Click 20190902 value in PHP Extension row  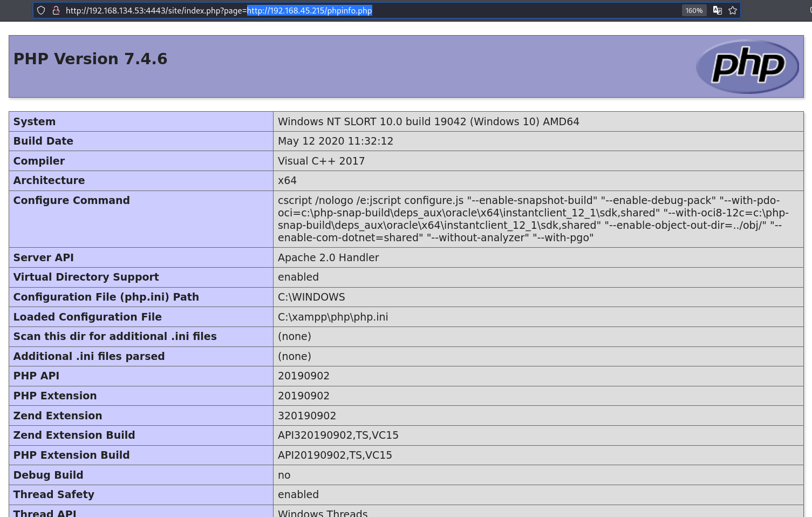(304, 396)
